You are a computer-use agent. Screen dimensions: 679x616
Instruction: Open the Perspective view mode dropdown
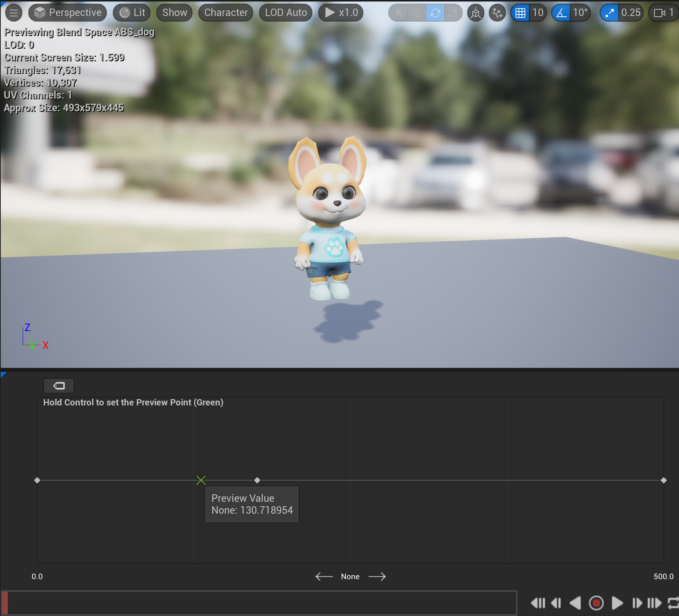click(x=68, y=13)
